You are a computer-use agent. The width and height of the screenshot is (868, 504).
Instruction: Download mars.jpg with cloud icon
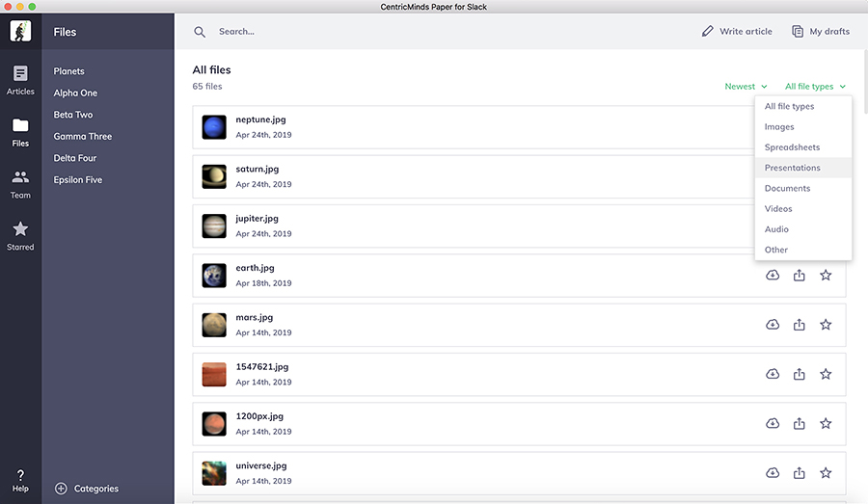point(773,325)
